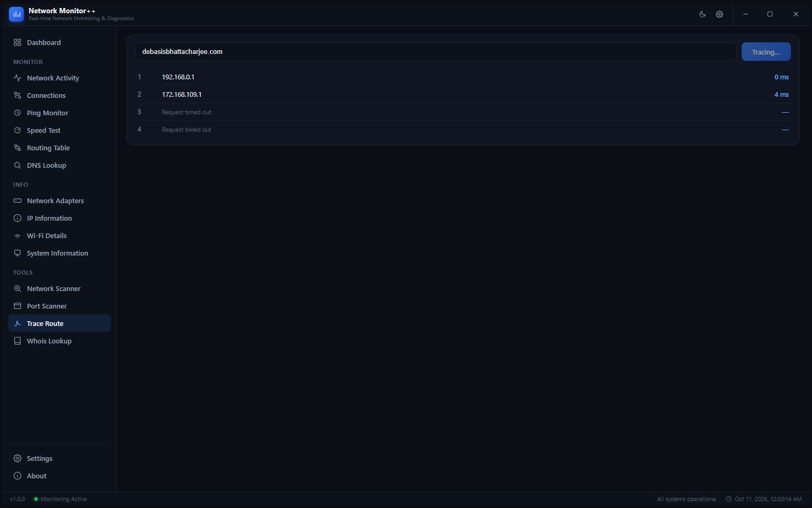Image resolution: width=812 pixels, height=508 pixels.
Task: Select hop 2 address 172.168.109.1
Action: pyautogui.click(x=182, y=95)
